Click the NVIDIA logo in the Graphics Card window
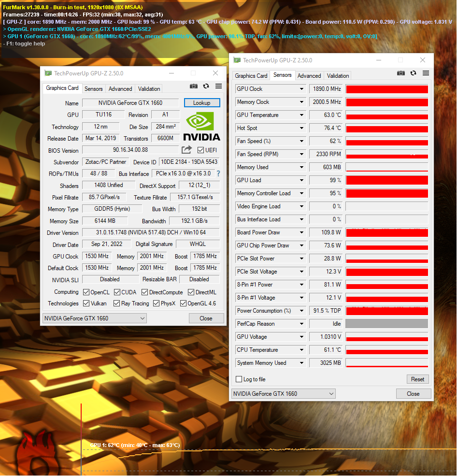The image size is (457, 476). click(x=202, y=126)
